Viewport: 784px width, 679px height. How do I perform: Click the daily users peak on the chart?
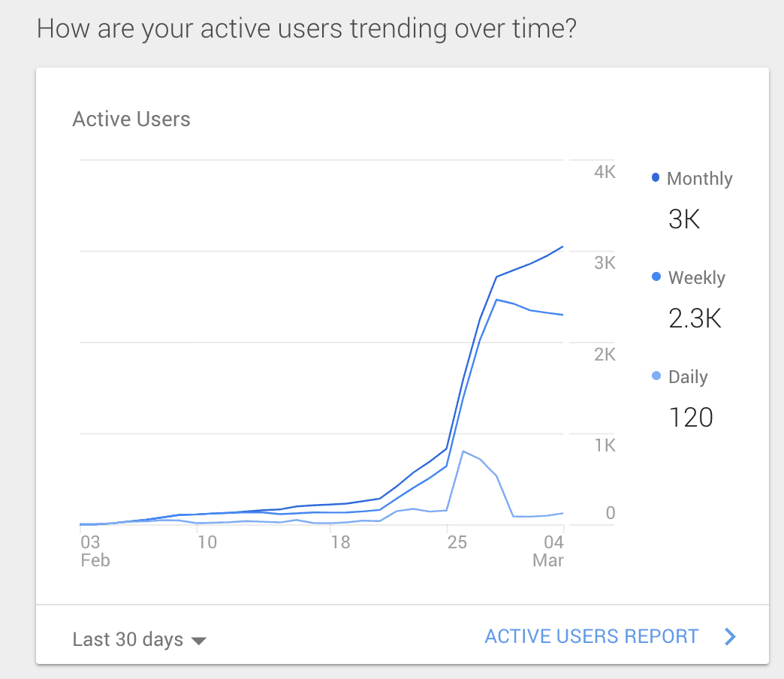463,451
